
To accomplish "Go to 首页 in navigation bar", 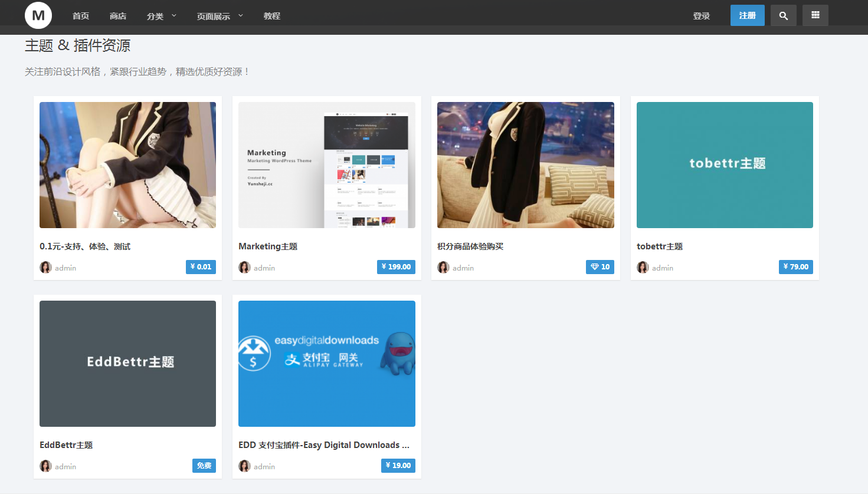I will point(81,16).
